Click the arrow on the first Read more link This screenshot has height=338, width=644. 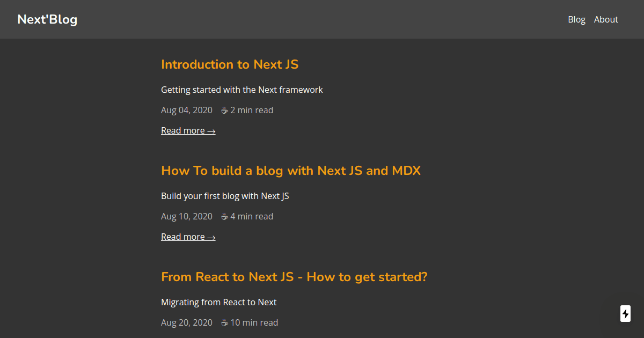[x=211, y=130]
